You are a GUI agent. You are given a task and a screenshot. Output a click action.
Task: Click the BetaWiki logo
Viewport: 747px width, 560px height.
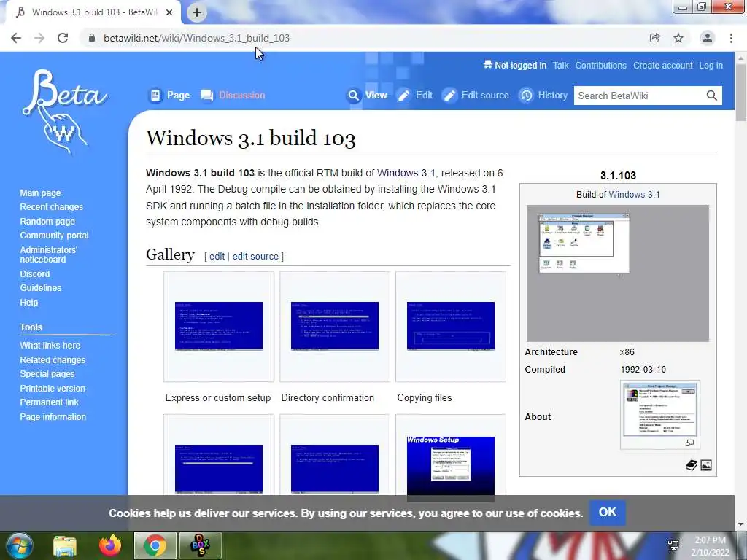click(x=64, y=112)
